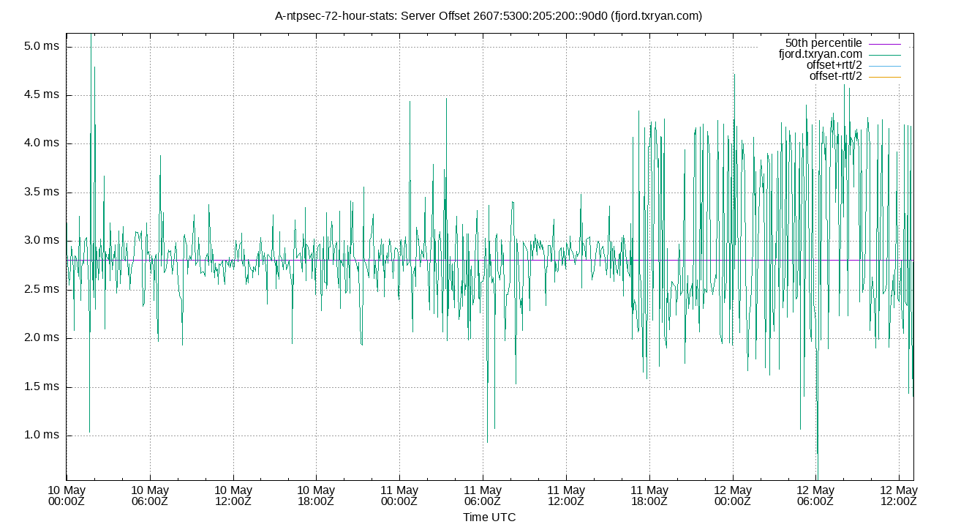Screen dimensions: 980x527
Task: Click the 'offset-rtt/2' legend label
Action: 836,76
